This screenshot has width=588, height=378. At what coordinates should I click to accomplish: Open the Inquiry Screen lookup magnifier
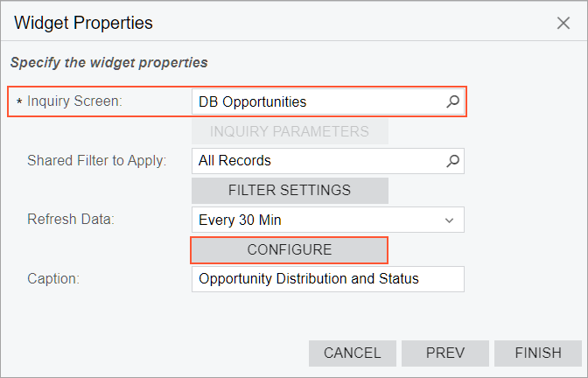tap(452, 101)
